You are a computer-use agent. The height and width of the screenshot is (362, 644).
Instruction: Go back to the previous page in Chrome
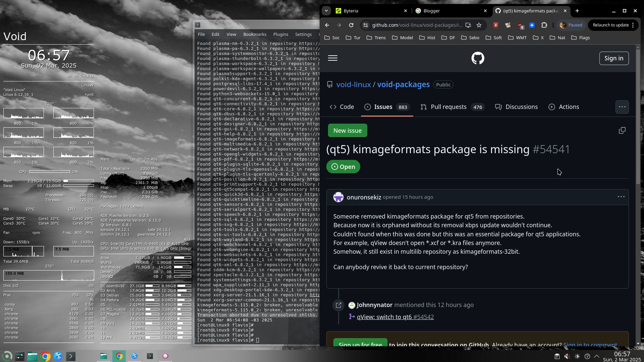327,25
